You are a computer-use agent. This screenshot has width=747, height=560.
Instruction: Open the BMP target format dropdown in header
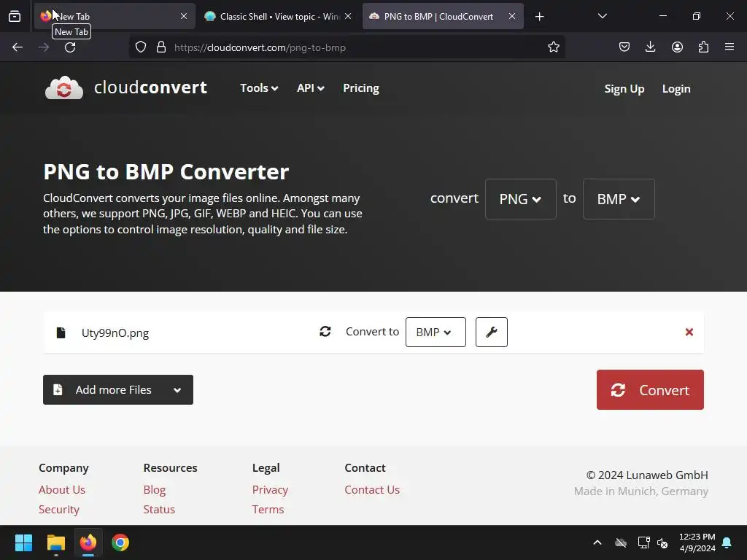(x=619, y=199)
